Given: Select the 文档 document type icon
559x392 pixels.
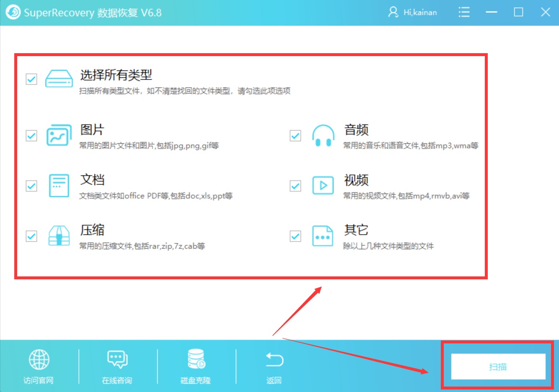Looking at the screenshot, I should [x=59, y=186].
